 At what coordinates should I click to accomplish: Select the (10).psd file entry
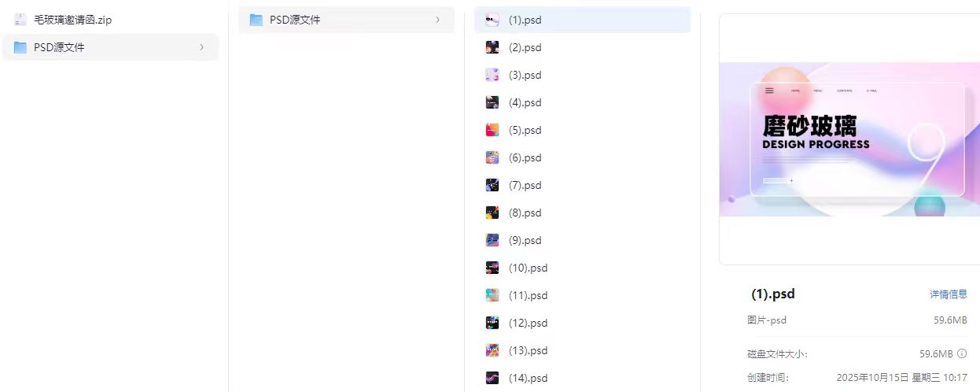click(582, 268)
